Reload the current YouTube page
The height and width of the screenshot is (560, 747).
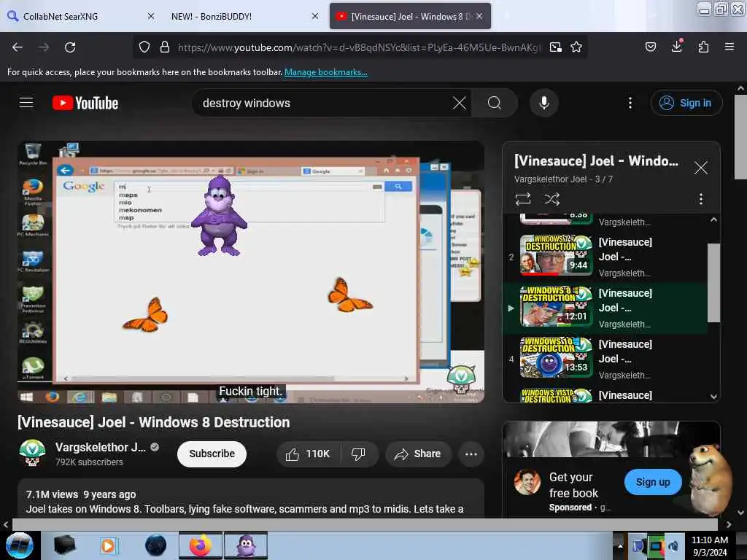70,47
